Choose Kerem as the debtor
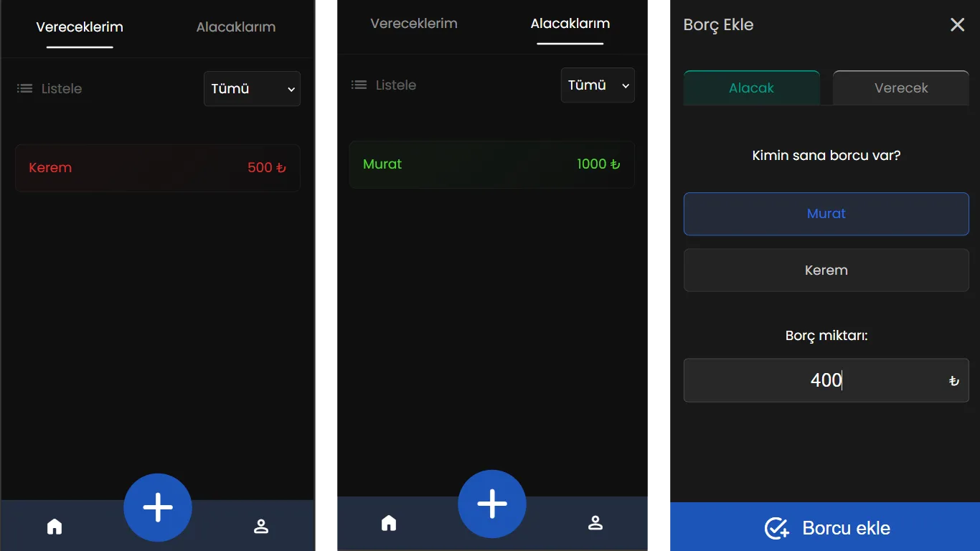Viewport: 980px width, 551px height. click(826, 270)
